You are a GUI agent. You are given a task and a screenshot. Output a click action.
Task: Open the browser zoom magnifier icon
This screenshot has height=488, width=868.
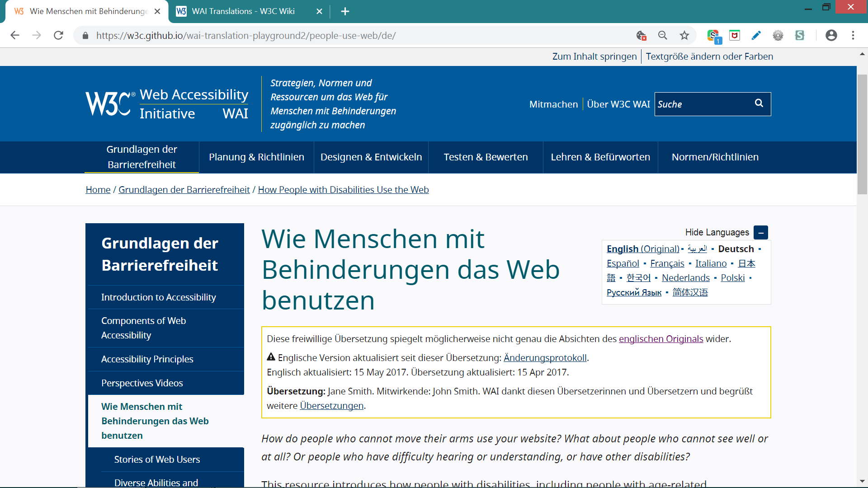663,35
